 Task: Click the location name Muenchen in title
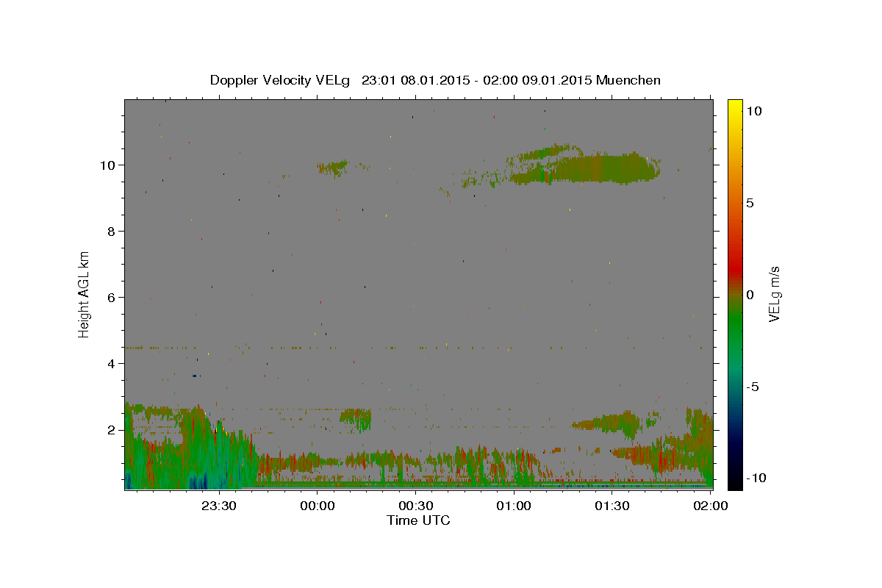coord(628,80)
